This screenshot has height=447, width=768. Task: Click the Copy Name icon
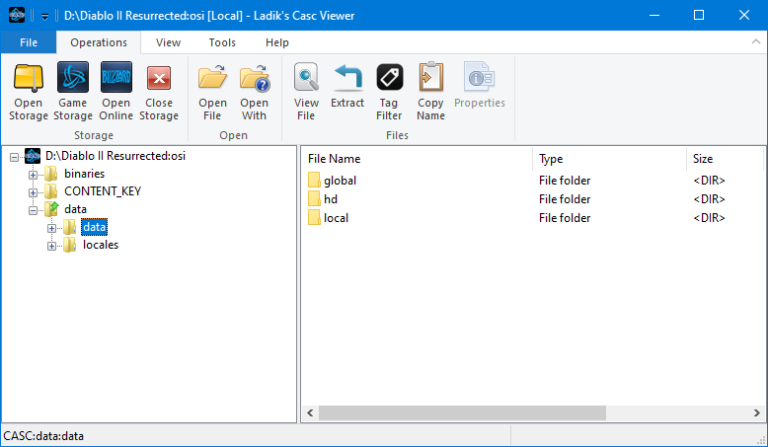pos(431,79)
